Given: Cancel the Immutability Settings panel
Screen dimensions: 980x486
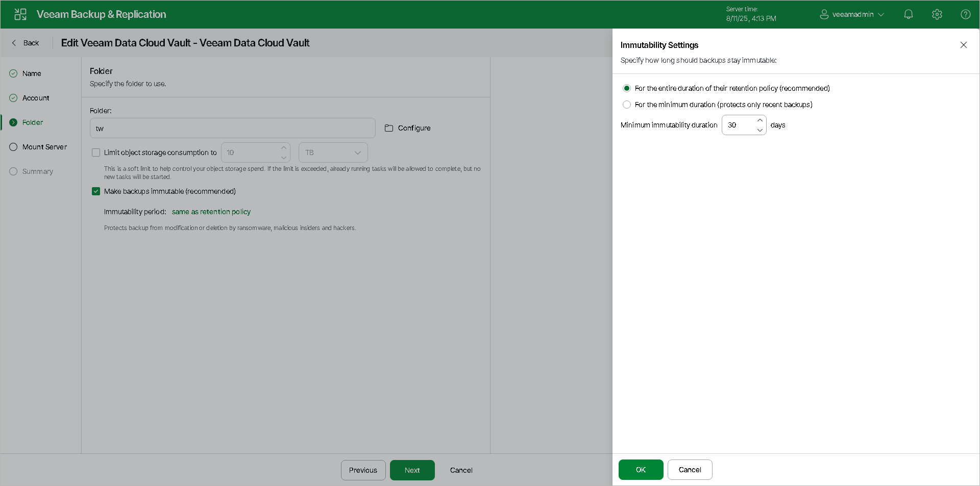Looking at the screenshot, I should (690, 470).
